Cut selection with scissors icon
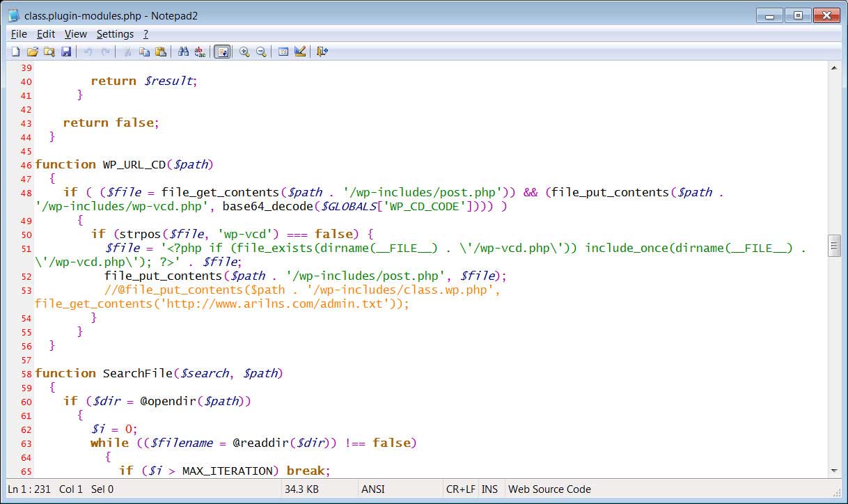 127,52
